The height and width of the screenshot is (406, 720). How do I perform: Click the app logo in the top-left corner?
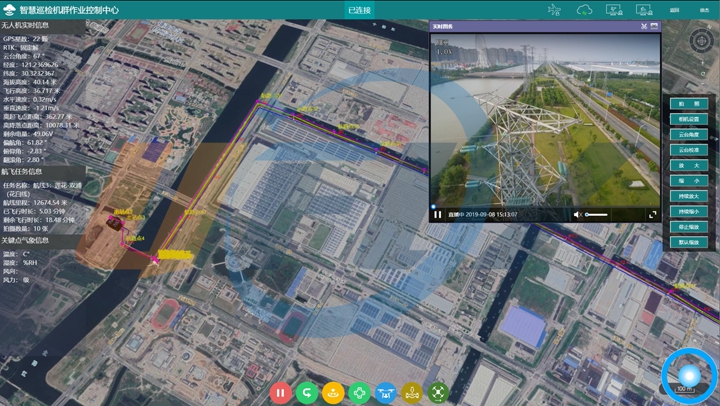point(9,10)
